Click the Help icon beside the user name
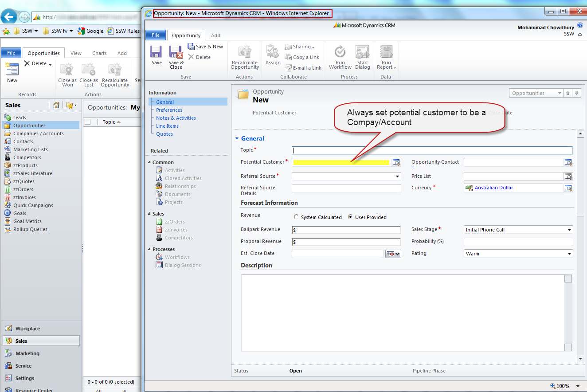 pyautogui.click(x=580, y=26)
